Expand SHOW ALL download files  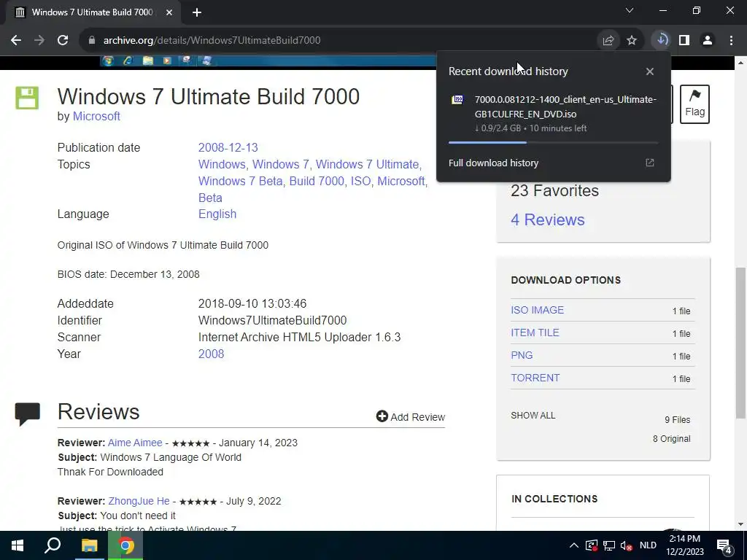[x=533, y=415]
